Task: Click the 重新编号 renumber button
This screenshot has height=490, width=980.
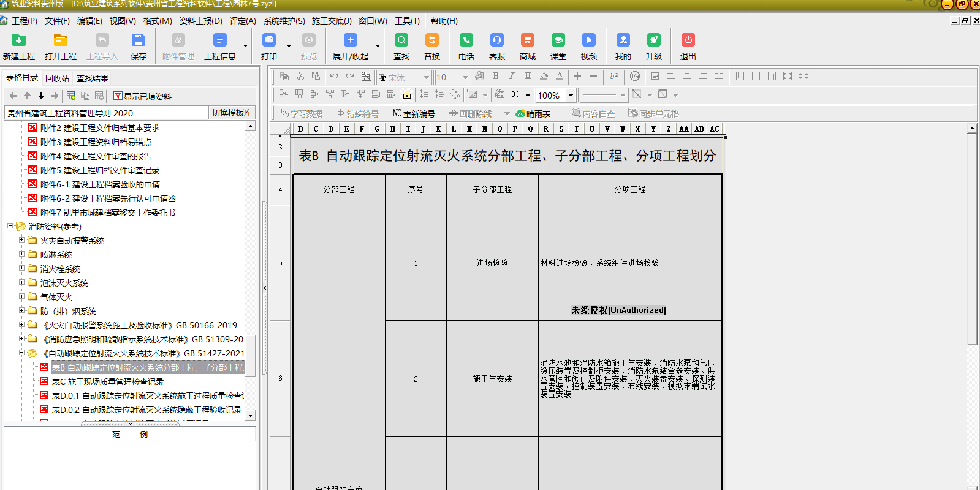Action: (414, 113)
